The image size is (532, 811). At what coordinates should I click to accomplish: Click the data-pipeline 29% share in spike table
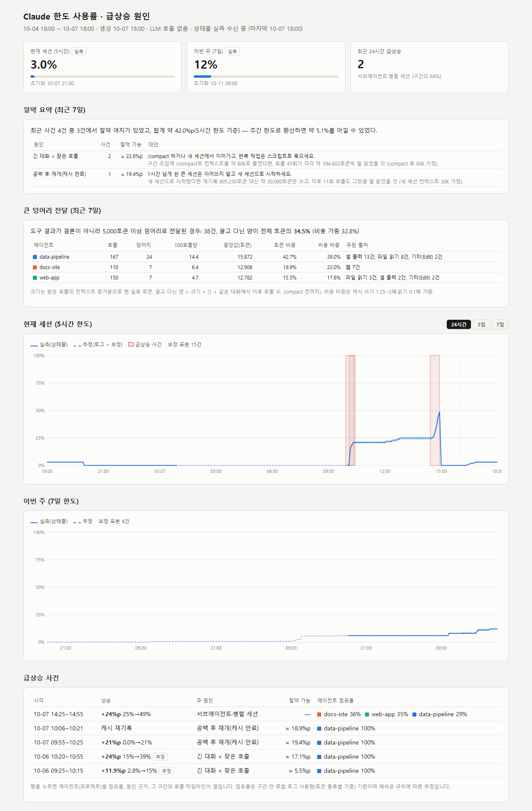point(440,714)
